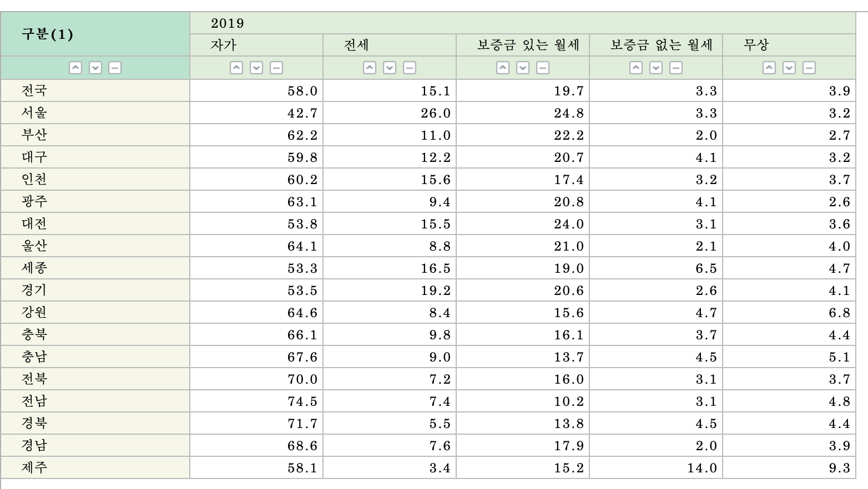
Task: Sort the 전세 column in ascending order
Action: (x=370, y=68)
